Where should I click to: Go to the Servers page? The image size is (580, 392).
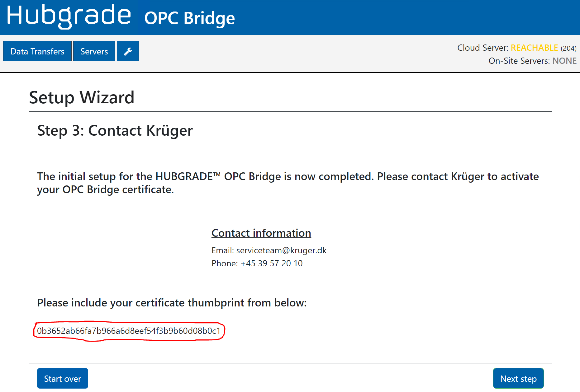(x=94, y=51)
